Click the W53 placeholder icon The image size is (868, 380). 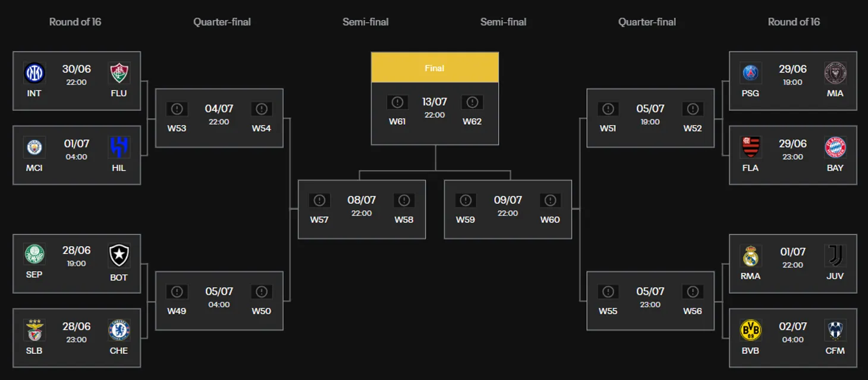tap(177, 109)
